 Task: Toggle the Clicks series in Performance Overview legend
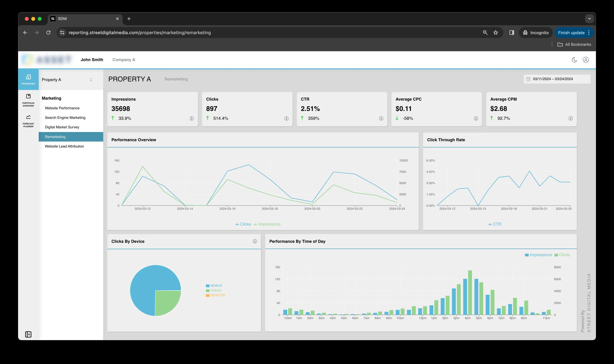pyautogui.click(x=243, y=224)
